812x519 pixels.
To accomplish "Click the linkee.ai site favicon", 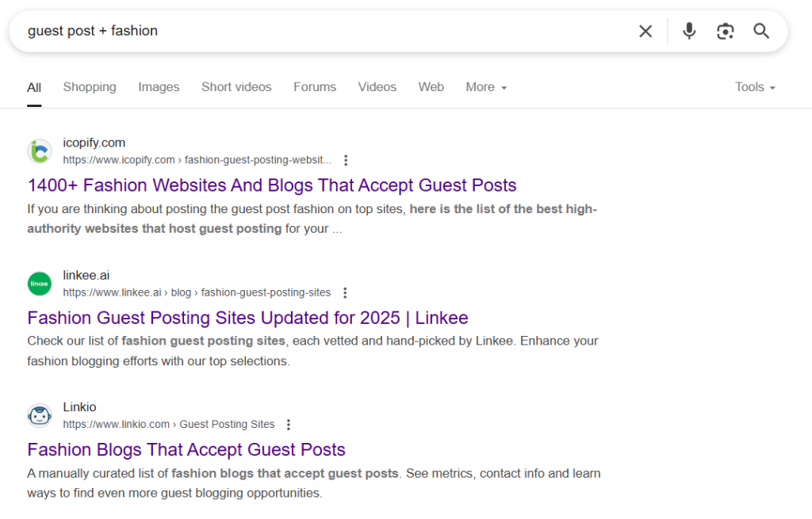I will click(39, 283).
